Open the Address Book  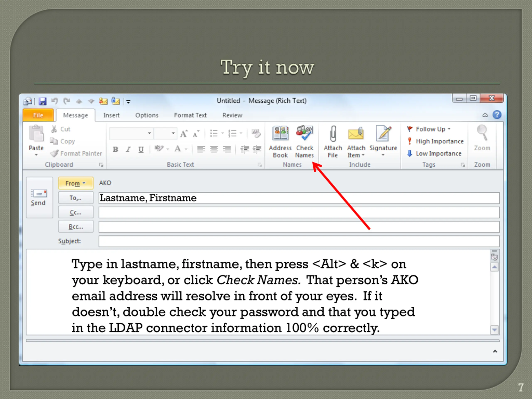tap(280, 142)
